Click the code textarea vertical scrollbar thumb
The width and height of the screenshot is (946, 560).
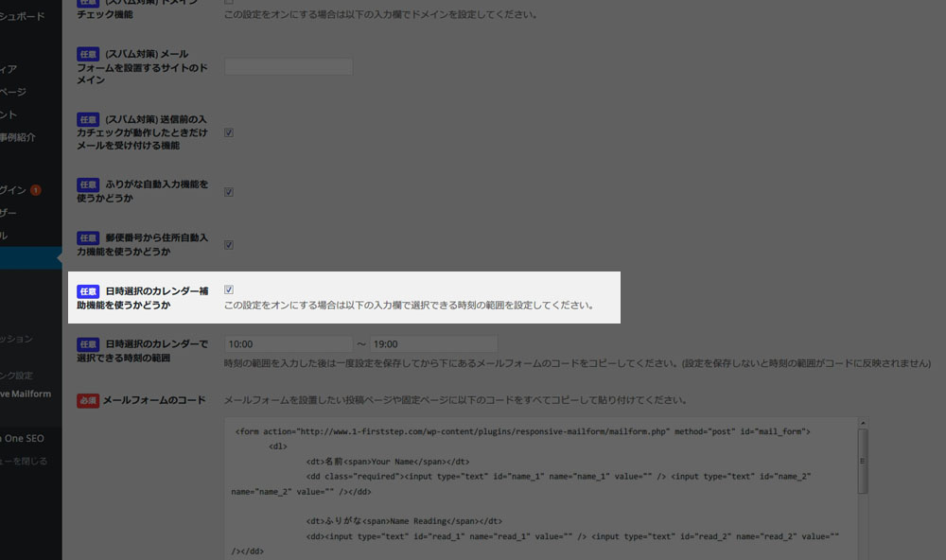(863, 461)
